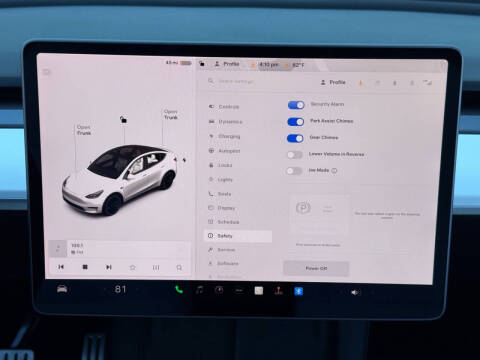Open the white notes app icon
The image size is (480, 360).
pos(259,291)
